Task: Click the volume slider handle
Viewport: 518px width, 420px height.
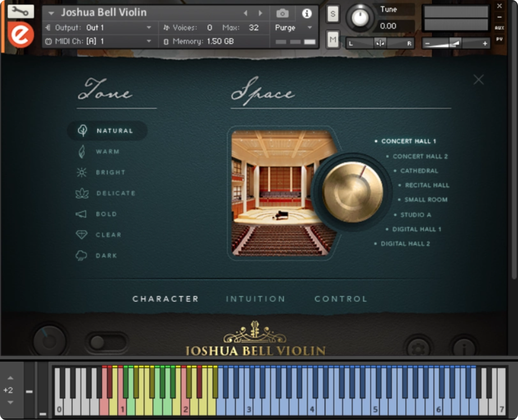Action: point(455,43)
